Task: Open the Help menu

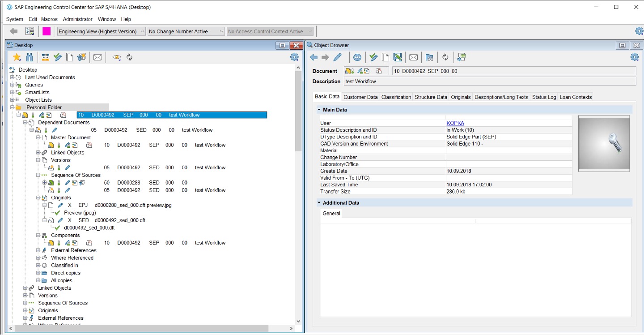Action: [126, 19]
